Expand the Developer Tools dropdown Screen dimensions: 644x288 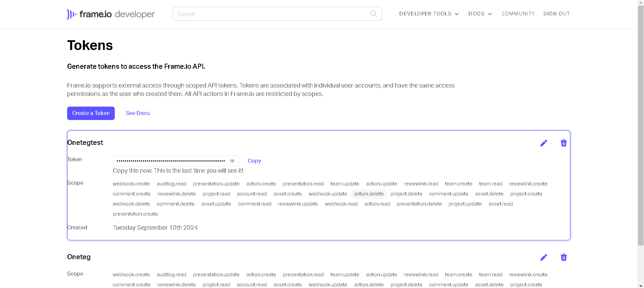(429, 14)
